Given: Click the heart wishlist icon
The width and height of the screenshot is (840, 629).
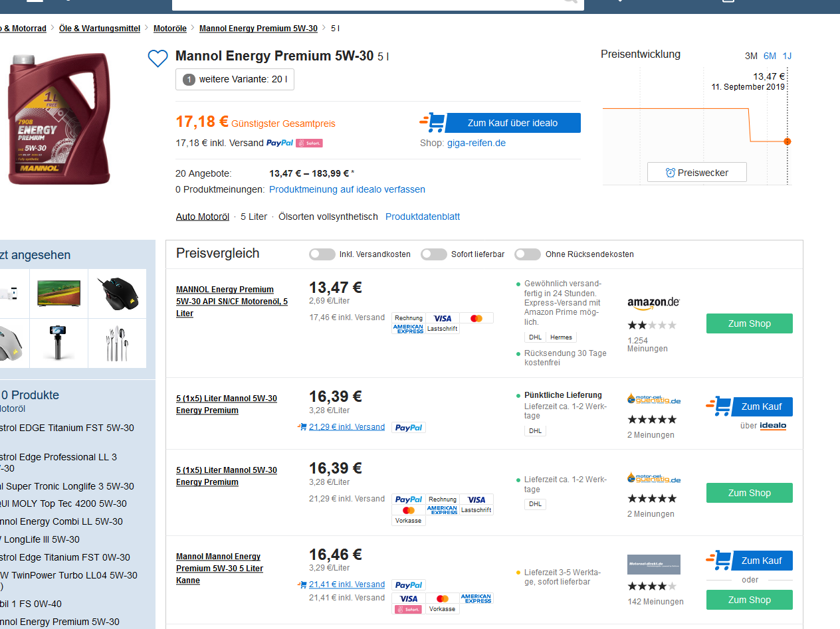Looking at the screenshot, I should pos(157,58).
